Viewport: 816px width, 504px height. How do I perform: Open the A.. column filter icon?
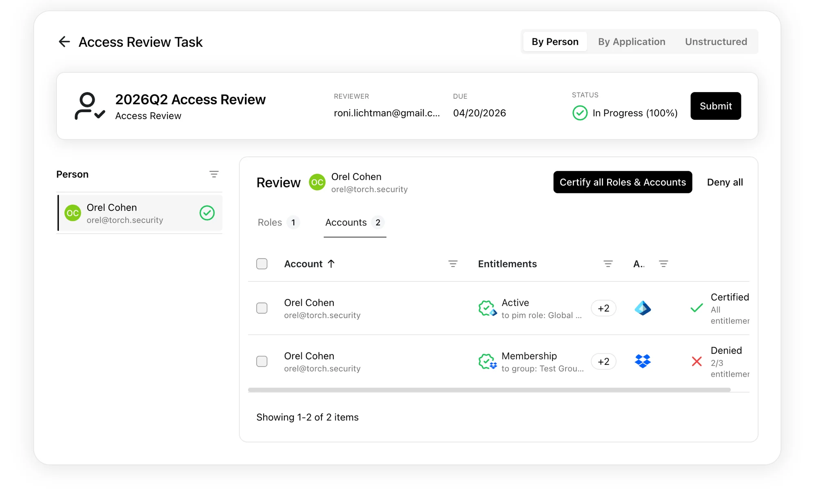pos(663,264)
